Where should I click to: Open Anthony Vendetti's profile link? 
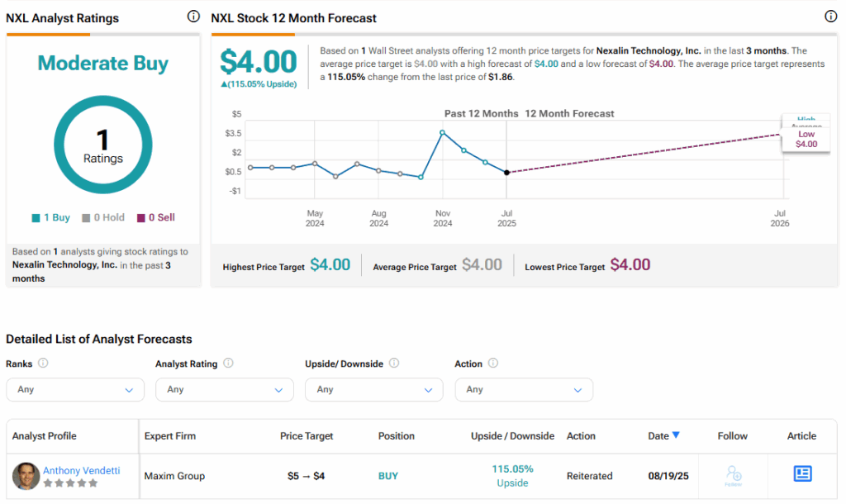point(81,470)
